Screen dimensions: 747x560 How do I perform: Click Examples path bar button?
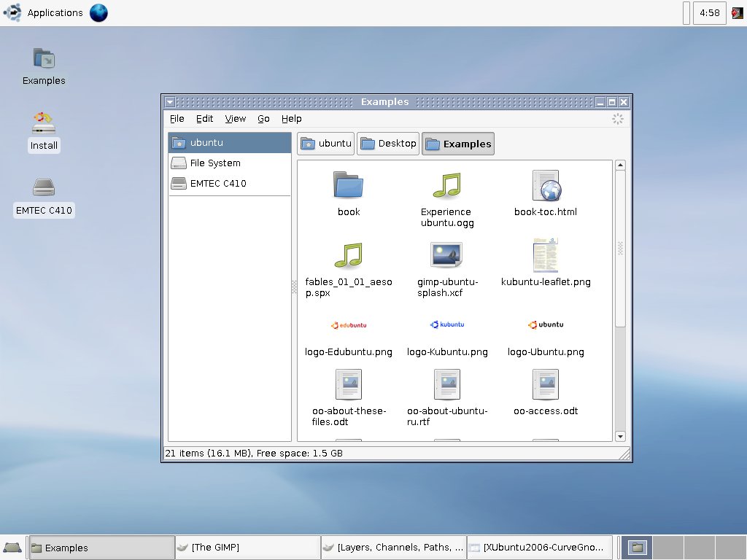click(x=458, y=144)
